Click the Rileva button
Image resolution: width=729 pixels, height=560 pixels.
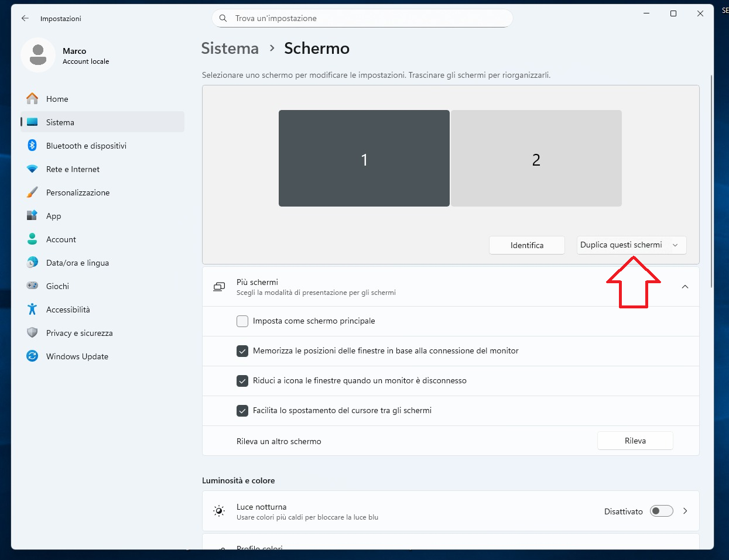(635, 441)
